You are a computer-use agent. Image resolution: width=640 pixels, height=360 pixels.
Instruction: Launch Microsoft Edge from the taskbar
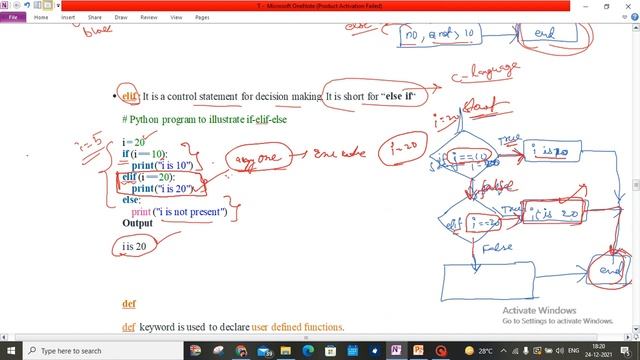tap(308, 351)
